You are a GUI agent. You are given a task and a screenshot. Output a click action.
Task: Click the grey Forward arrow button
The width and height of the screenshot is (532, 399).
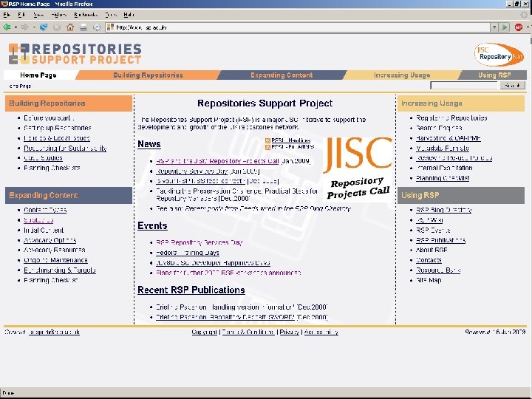tap(25, 27)
